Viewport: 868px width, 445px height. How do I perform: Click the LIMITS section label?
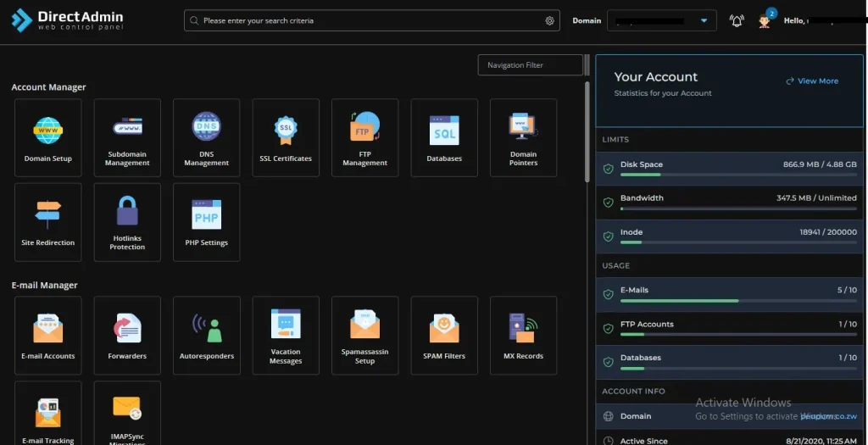tap(615, 140)
